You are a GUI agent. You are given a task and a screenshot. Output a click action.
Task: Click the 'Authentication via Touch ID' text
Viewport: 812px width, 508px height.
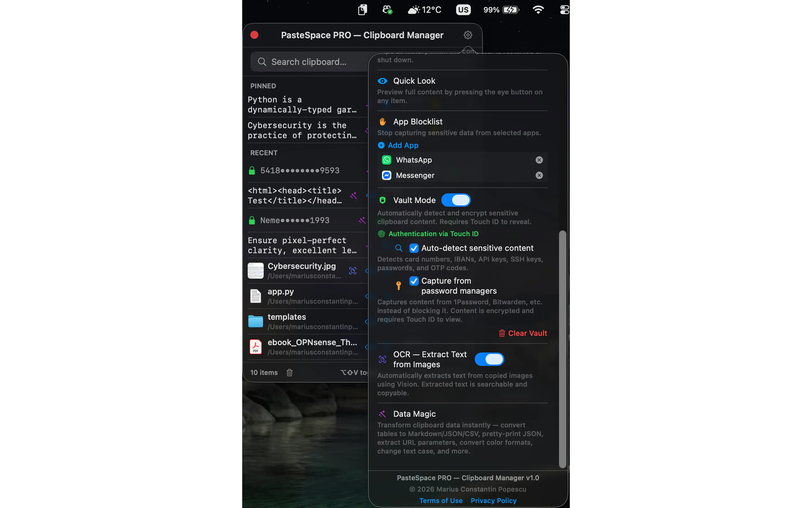pos(433,234)
